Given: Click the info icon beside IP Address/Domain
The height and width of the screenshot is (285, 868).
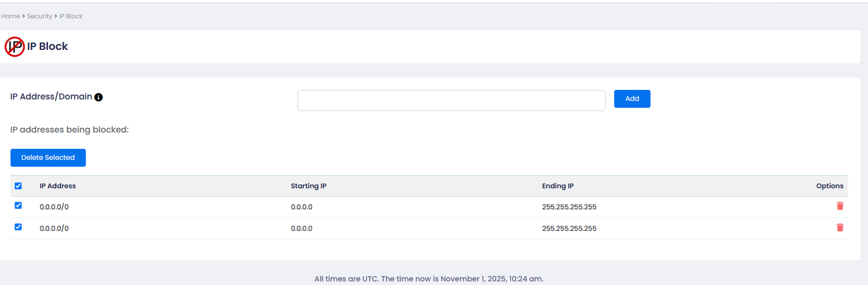Looking at the screenshot, I should coord(98,98).
